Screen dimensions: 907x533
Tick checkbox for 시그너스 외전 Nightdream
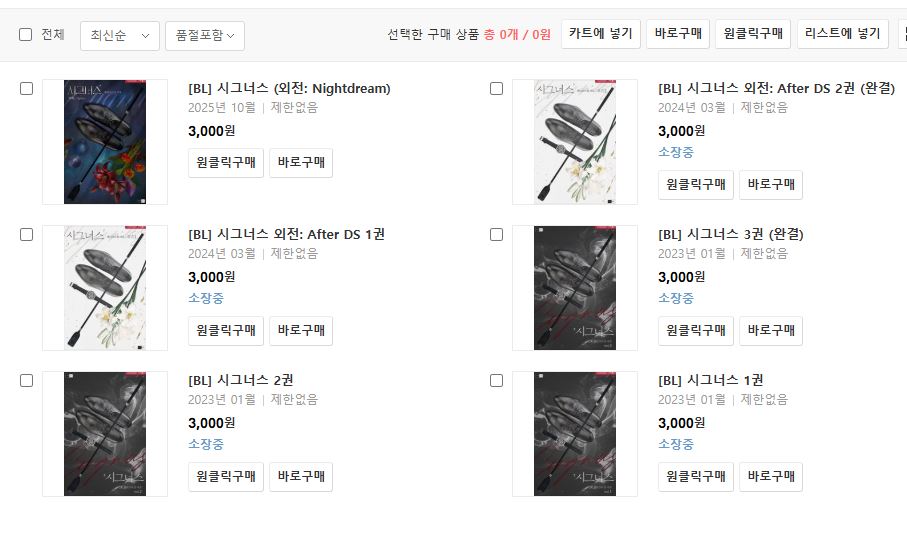coord(27,89)
